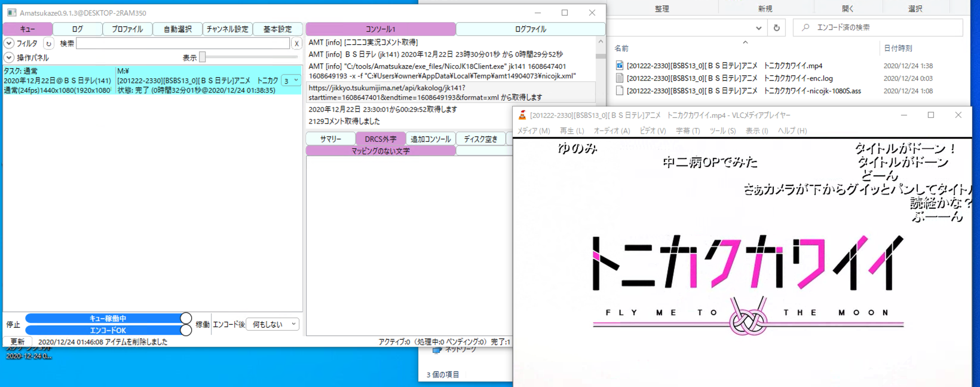
Task: Click the nicojk-1080S.ass file icon
Action: pos(620,91)
